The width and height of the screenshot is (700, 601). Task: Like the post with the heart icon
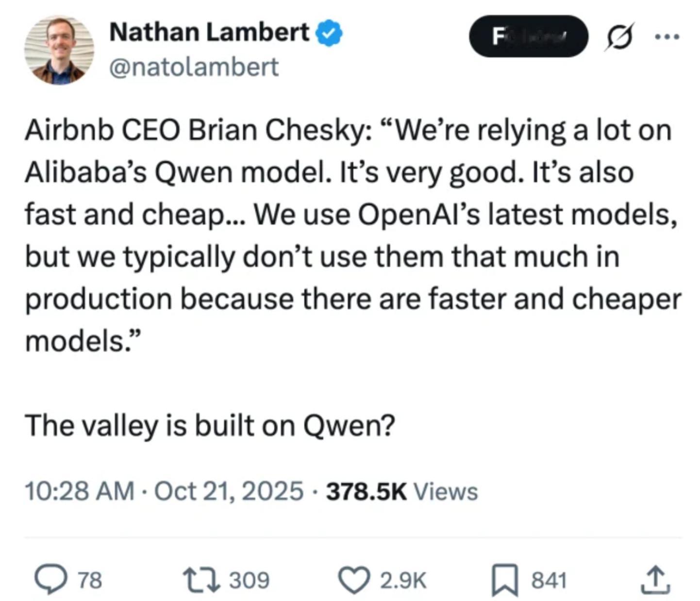354,580
